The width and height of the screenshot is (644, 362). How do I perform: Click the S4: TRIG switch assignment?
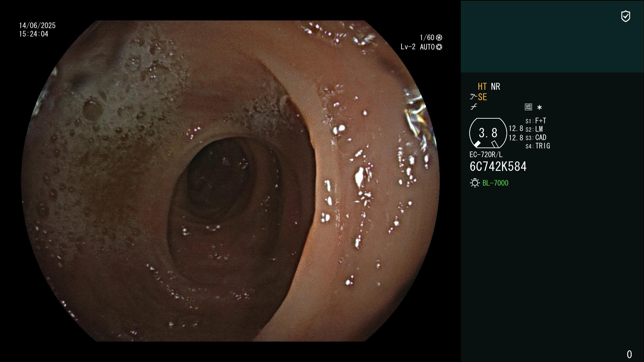click(x=538, y=146)
